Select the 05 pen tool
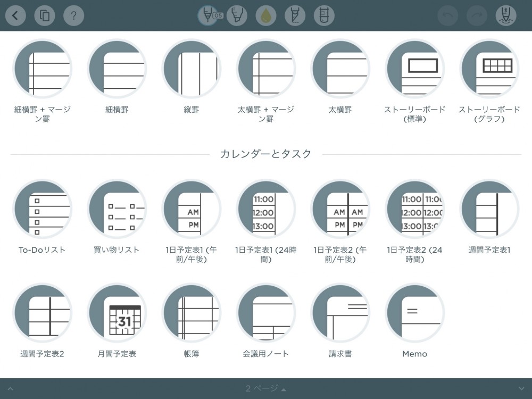532x399 pixels. 207,15
